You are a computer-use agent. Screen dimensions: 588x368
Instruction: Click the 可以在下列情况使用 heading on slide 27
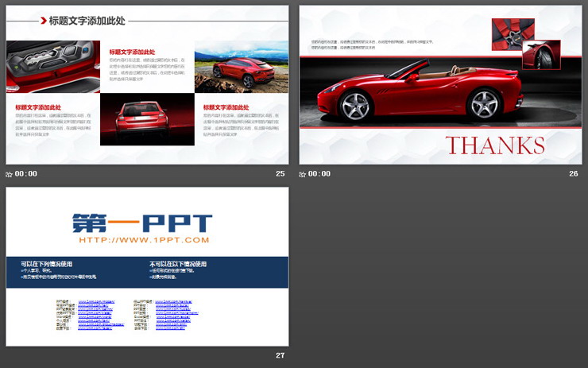tap(47, 264)
